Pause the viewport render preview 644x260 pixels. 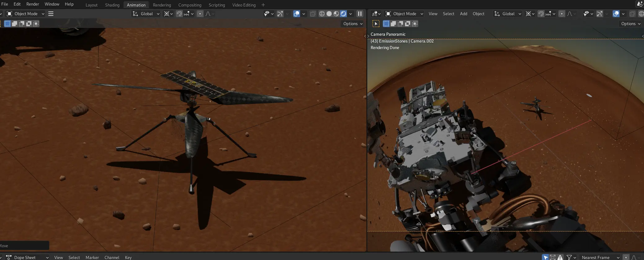click(x=360, y=14)
